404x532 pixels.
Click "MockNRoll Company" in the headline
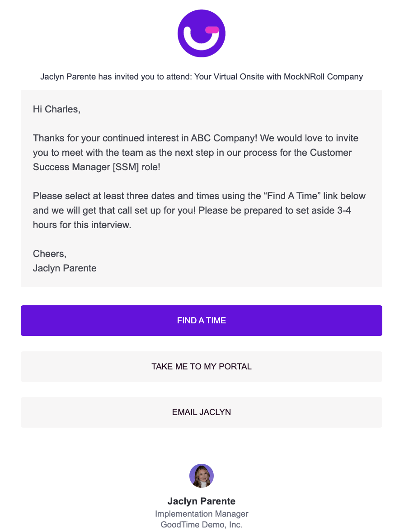point(323,77)
